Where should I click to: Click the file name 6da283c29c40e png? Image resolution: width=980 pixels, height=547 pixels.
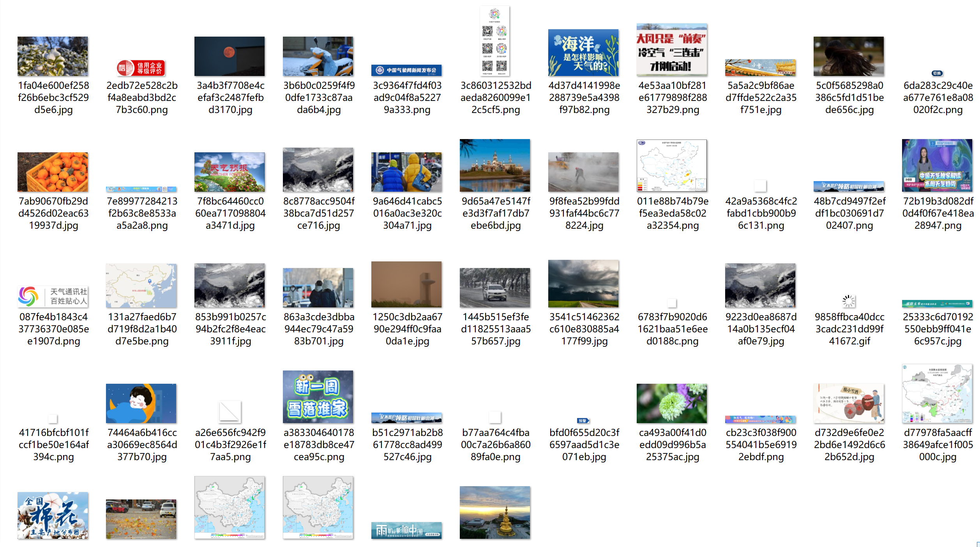(x=938, y=97)
